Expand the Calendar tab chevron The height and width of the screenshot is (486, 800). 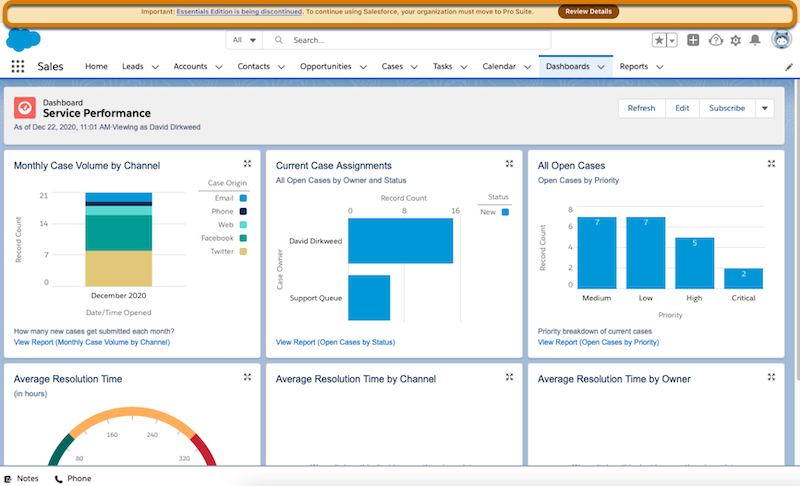point(528,67)
